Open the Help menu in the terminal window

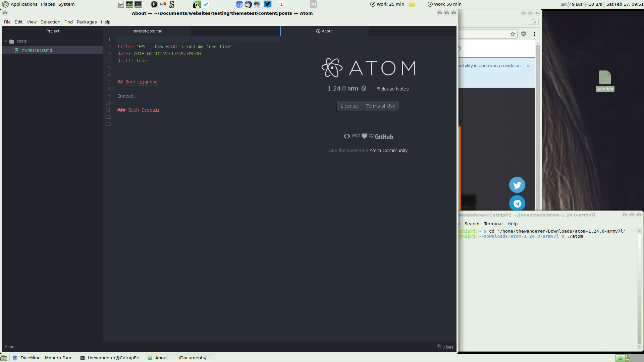coord(513,224)
